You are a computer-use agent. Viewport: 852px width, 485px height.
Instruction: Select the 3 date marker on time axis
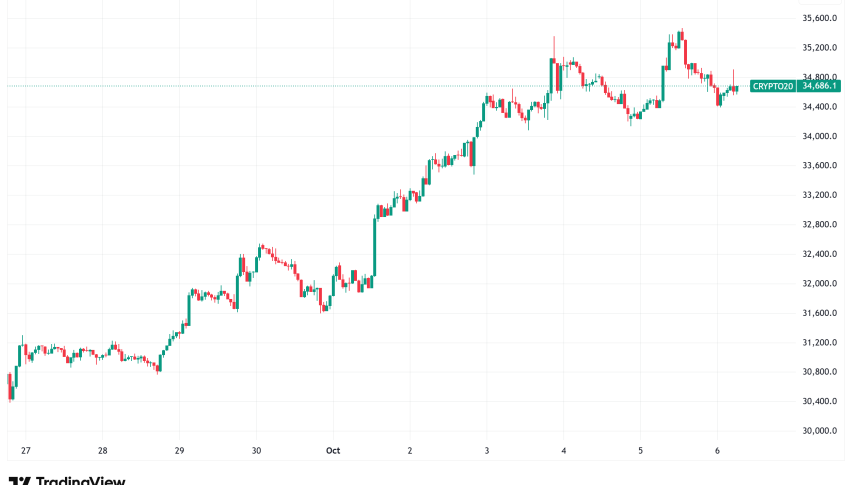(486, 451)
